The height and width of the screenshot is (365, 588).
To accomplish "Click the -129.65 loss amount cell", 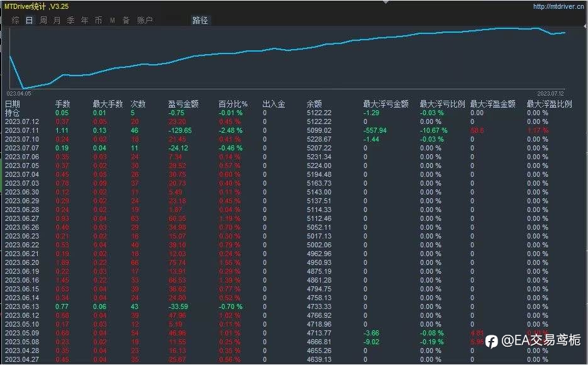I will pos(180,130).
